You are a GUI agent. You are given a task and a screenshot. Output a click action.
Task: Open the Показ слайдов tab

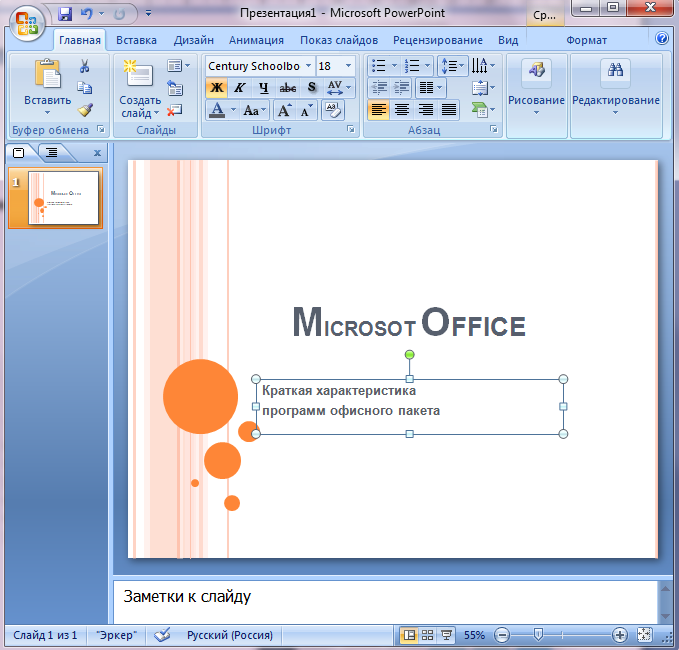[x=339, y=40]
